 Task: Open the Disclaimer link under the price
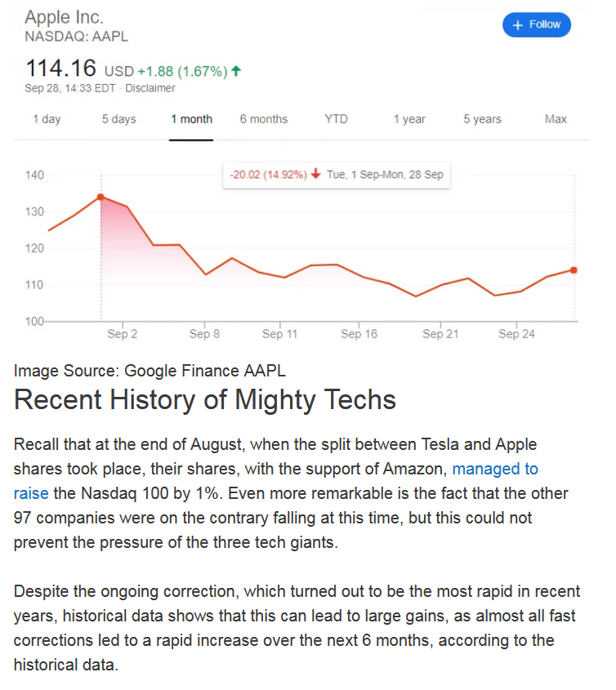coord(150,88)
